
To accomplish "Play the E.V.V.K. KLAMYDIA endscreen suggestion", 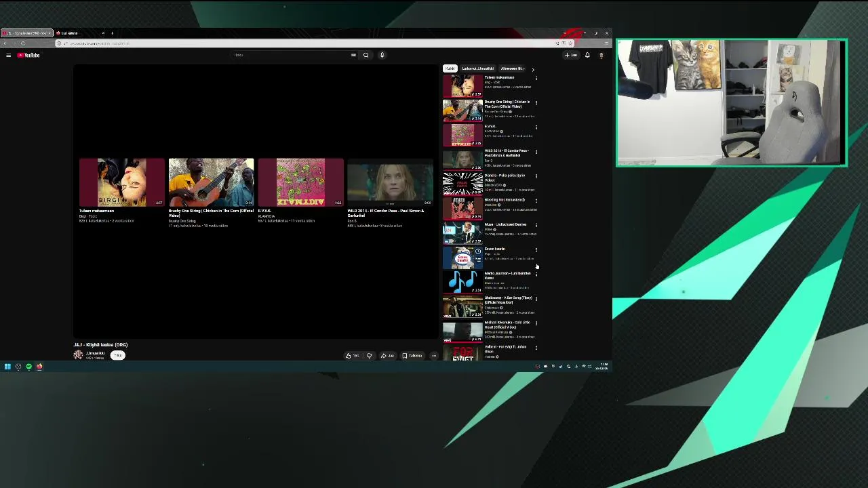I will [301, 182].
